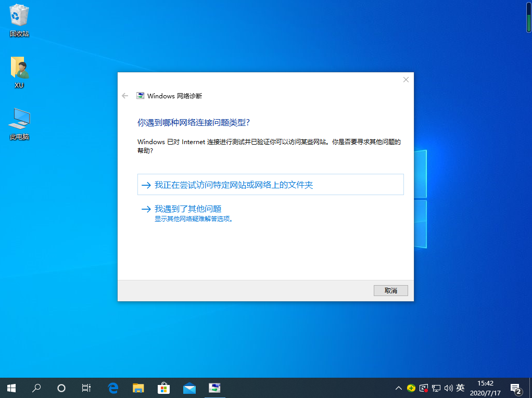Open File Explorer from the taskbar
Image resolution: width=532 pixels, height=398 pixels.
138,388
